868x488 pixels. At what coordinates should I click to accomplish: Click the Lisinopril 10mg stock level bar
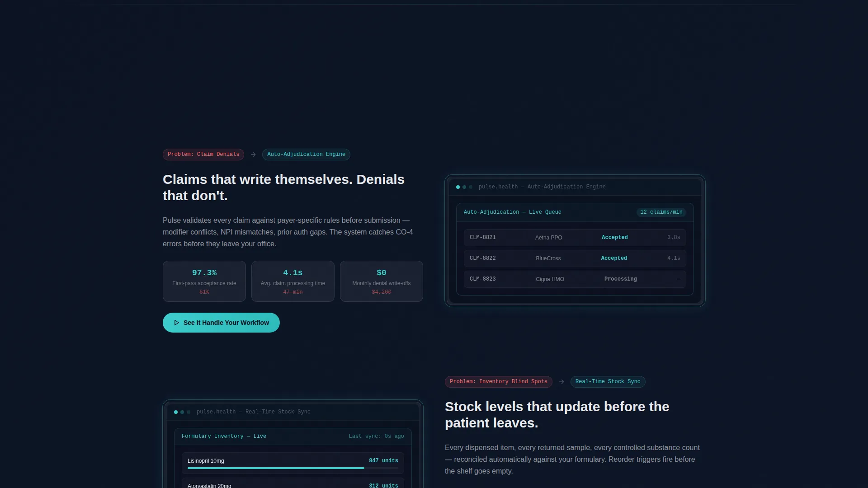pos(293,469)
